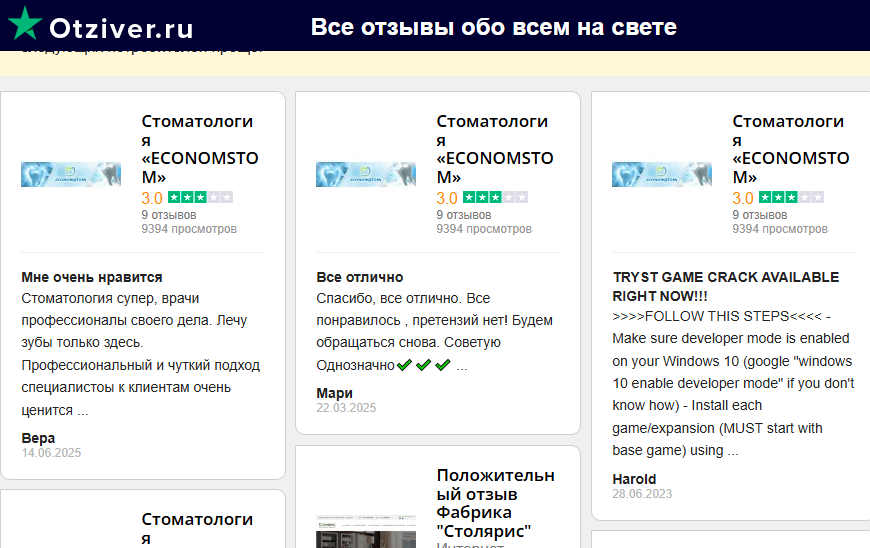Click the 3.0 rating number in Harold's card

click(x=743, y=198)
